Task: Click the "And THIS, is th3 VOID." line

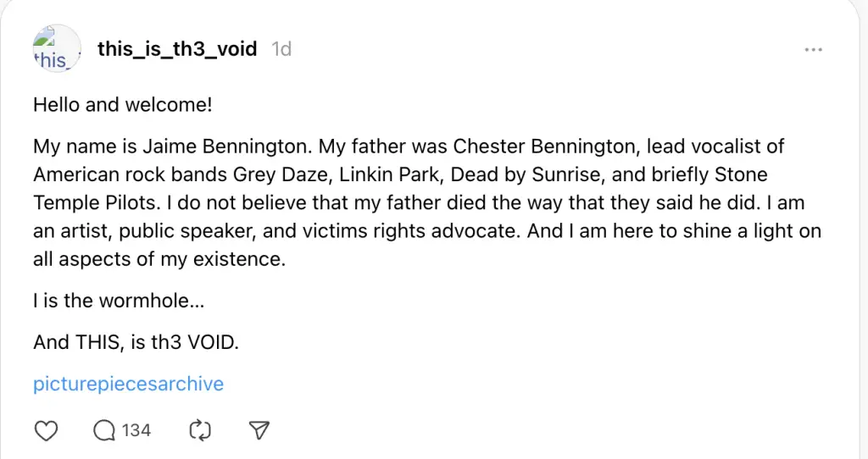Action: [x=136, y=342]
